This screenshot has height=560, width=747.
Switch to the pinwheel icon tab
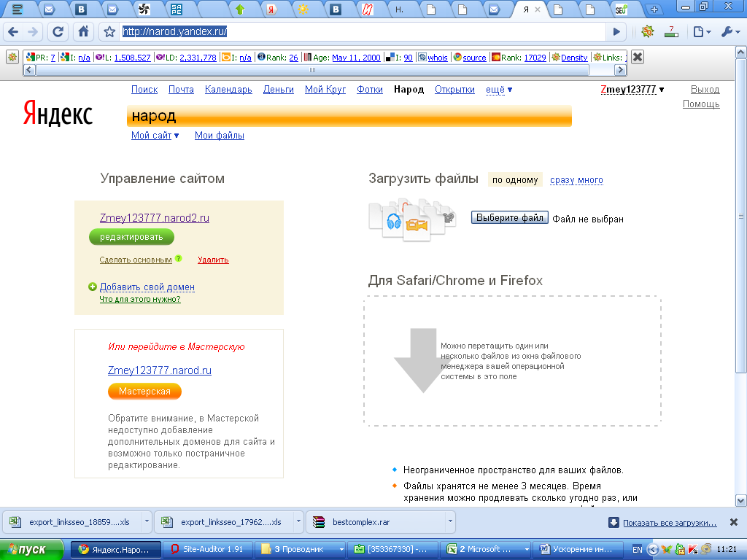(x=144, y=9)
